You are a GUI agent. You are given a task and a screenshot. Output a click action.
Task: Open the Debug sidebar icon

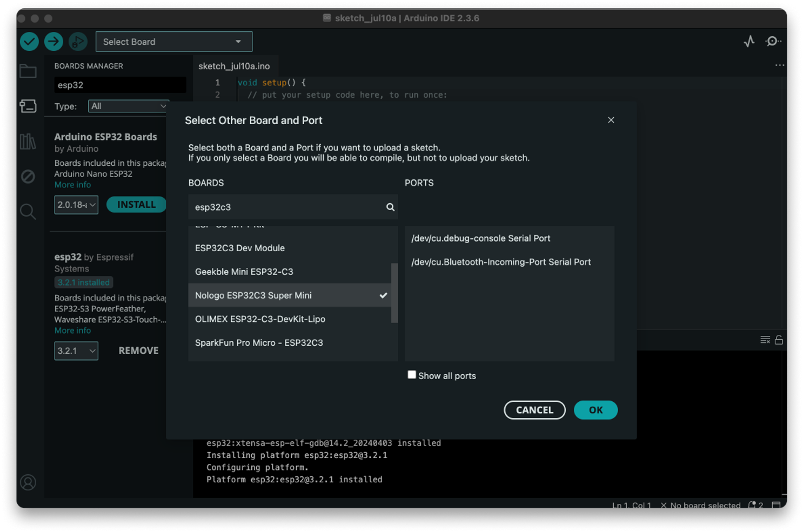(x=28, y=177)
